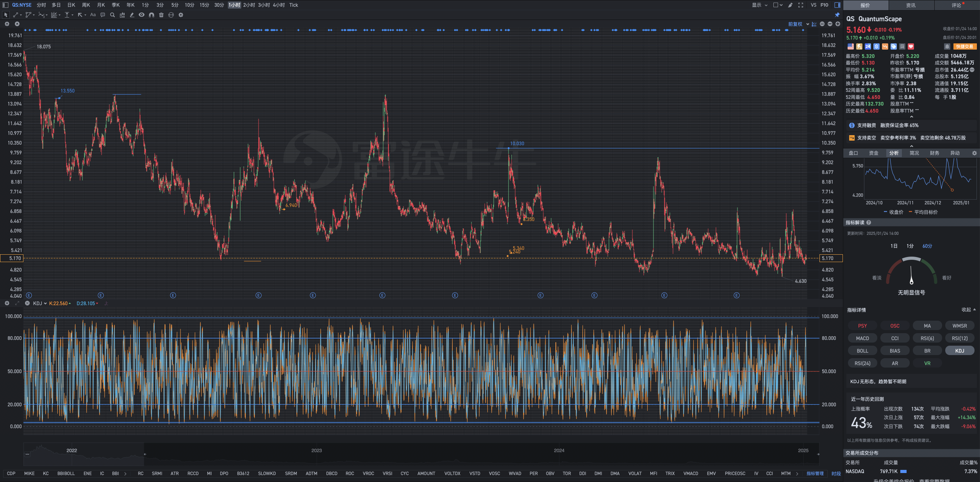This screenshot has height=482, width=980.
Task: Select the cursor pointer tool
Action: [6, 15]
